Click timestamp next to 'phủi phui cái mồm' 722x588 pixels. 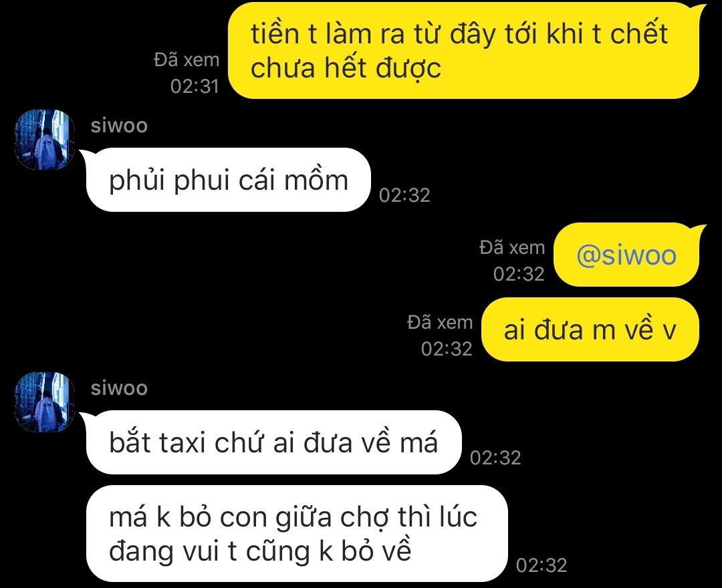coord(404,195)
